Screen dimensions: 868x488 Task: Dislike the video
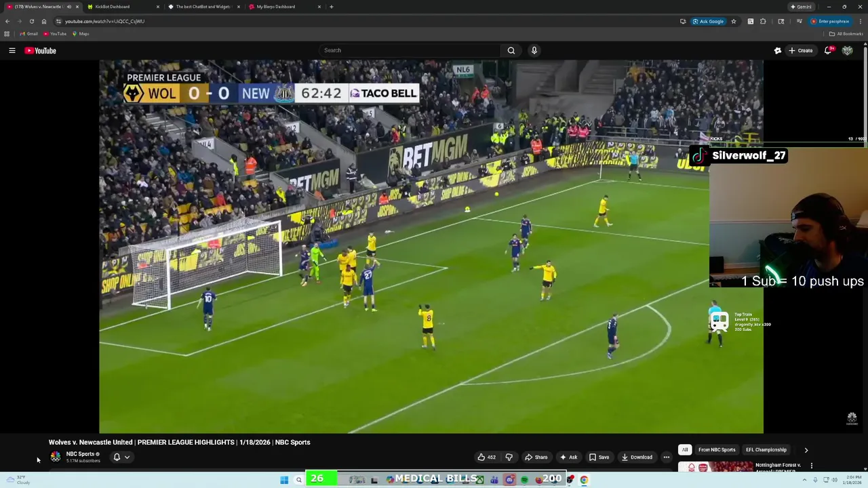509,457
